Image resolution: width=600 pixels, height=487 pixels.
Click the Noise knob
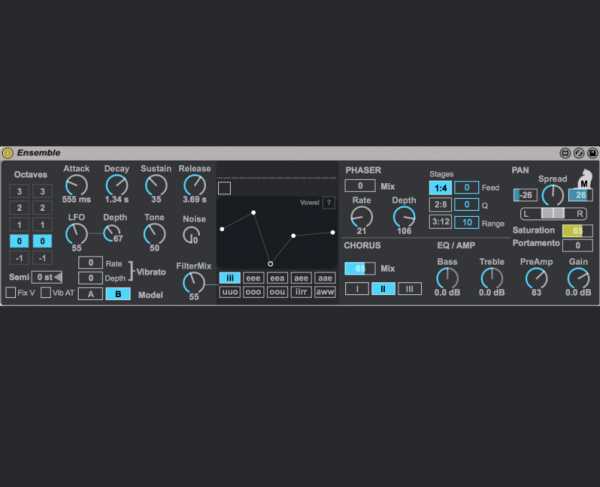pos(191,235)
